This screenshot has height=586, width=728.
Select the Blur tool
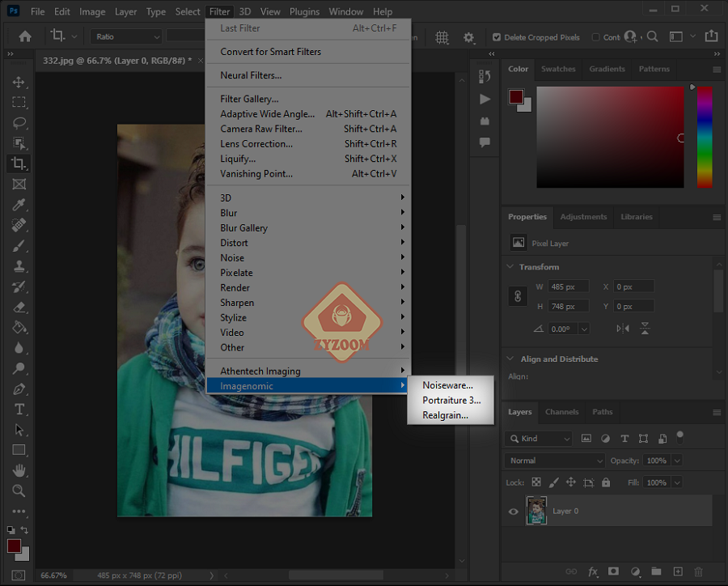(19, 347)
